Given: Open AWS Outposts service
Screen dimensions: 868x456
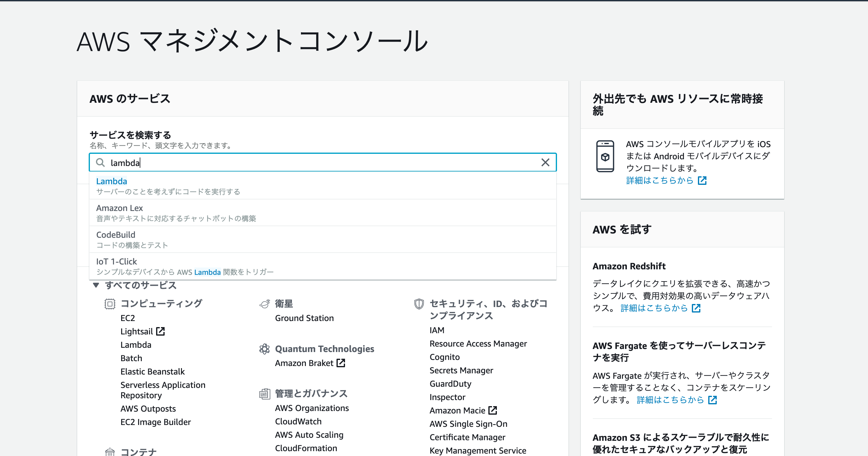Looking at the screenshot, I should click(x=148, y=409).
